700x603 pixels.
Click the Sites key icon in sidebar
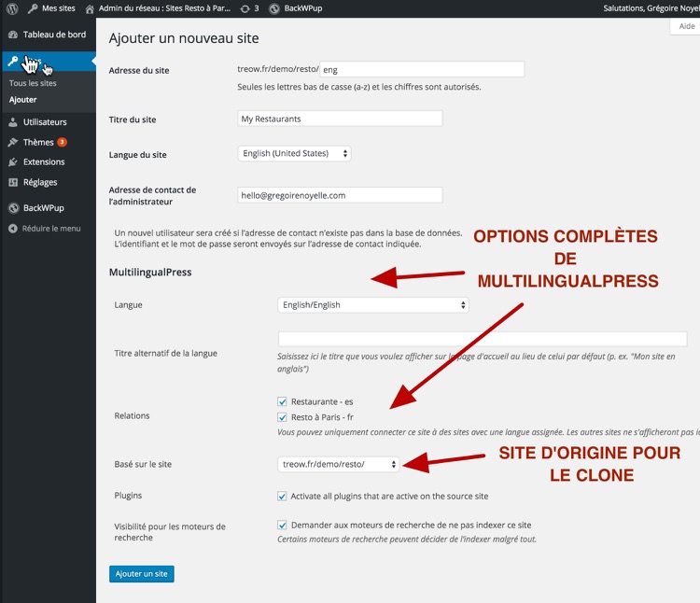pyautogui.click(x=13, y=61)
